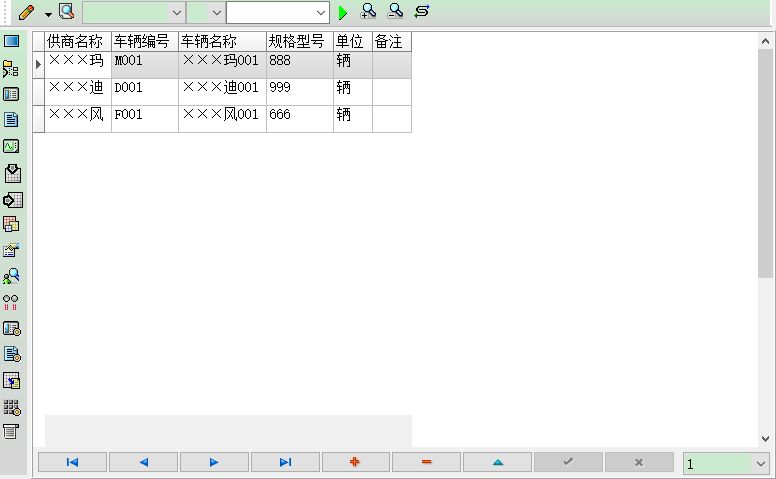The image size is (776, 479).
Task: Click the magnifier with plus sign icon
Action: pyautogui.click(x=368, y=11)
